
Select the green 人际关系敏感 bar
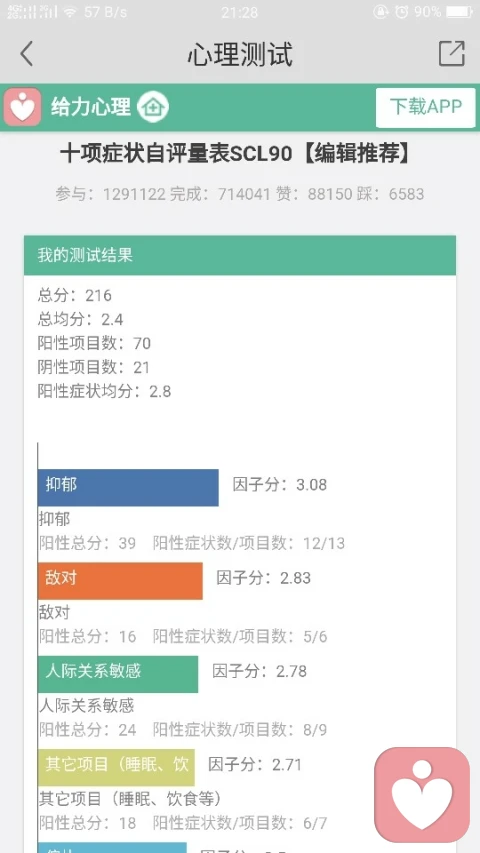tap(118, 674)
